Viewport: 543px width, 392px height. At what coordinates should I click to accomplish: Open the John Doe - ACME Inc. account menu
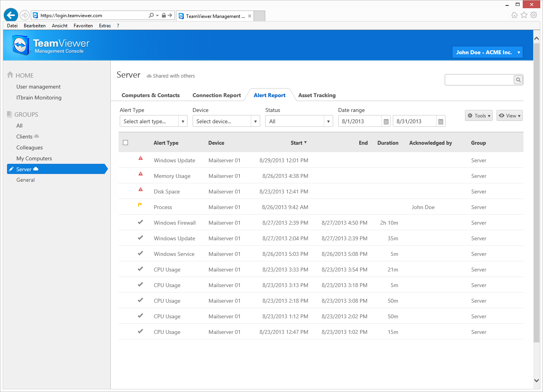tap(487, 52)
